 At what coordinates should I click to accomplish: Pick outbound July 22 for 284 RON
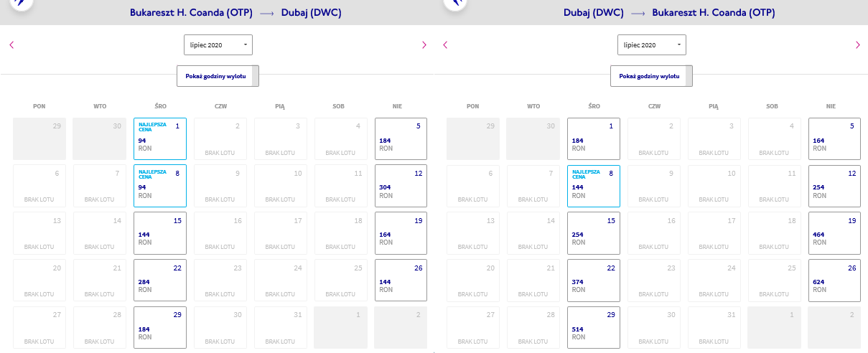click(x=159, y=280)
